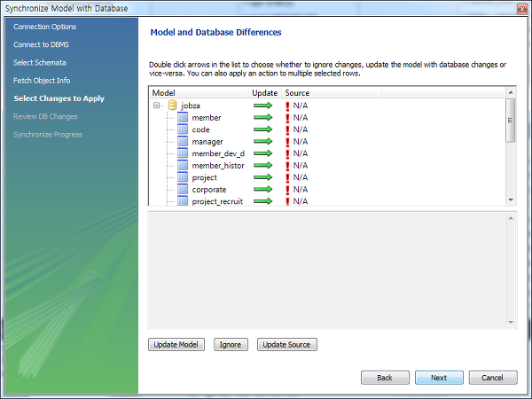Click green update arrow for member
Screen dimensions: 532x399
pos(263,117)
